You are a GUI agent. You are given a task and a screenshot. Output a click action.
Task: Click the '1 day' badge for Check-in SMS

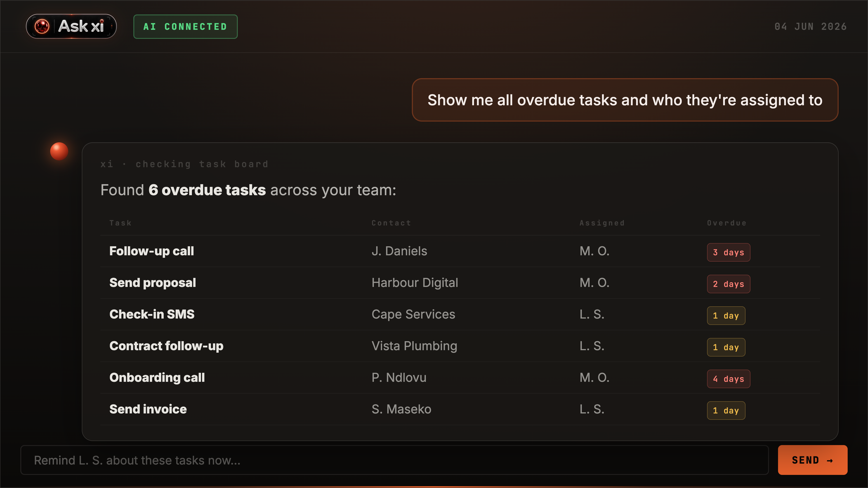coord(726,316)
